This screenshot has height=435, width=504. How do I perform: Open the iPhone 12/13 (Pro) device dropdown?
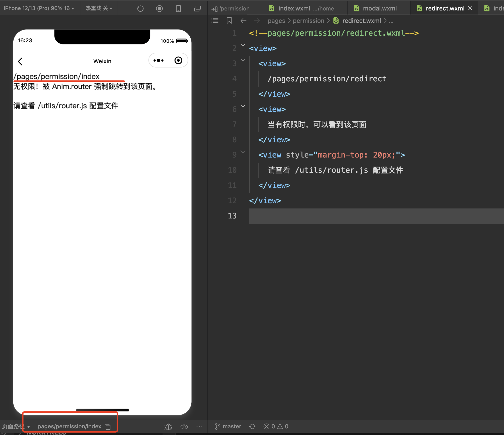click(x=39, y=8)
